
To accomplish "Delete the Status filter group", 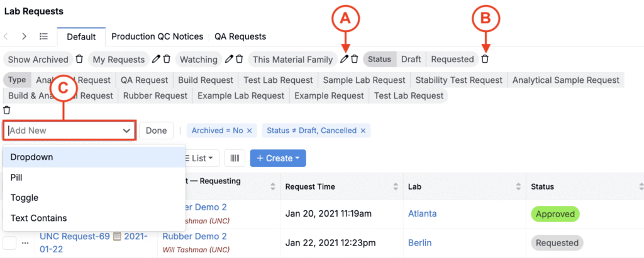I will [484, 59].
